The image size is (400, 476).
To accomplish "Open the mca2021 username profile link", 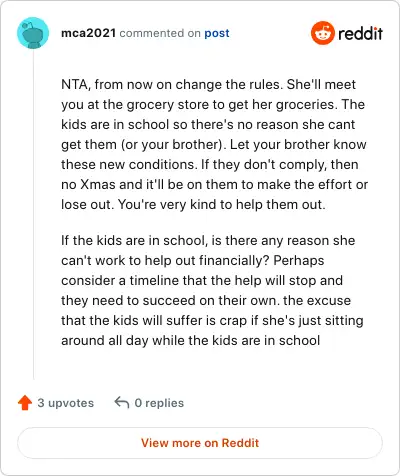I will pos(88,33).
